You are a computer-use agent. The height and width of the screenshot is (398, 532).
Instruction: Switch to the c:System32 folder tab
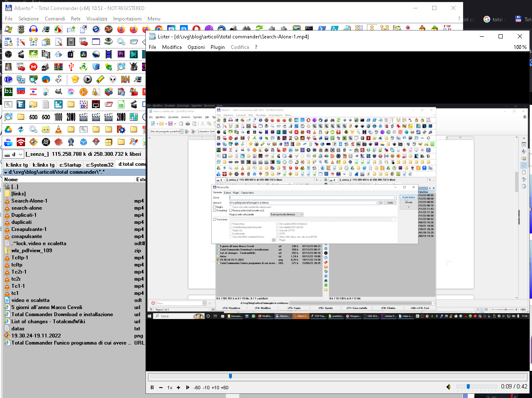100,165
